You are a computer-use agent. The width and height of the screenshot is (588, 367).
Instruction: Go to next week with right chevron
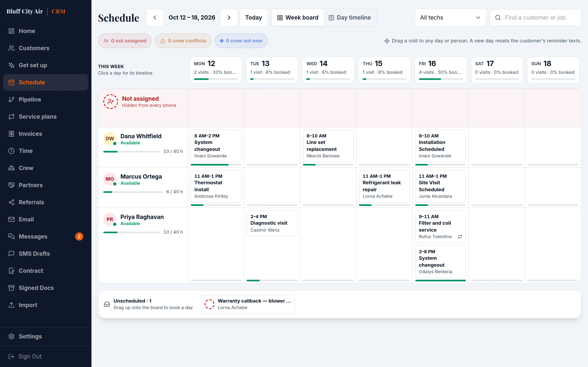[x=229, y=18]
